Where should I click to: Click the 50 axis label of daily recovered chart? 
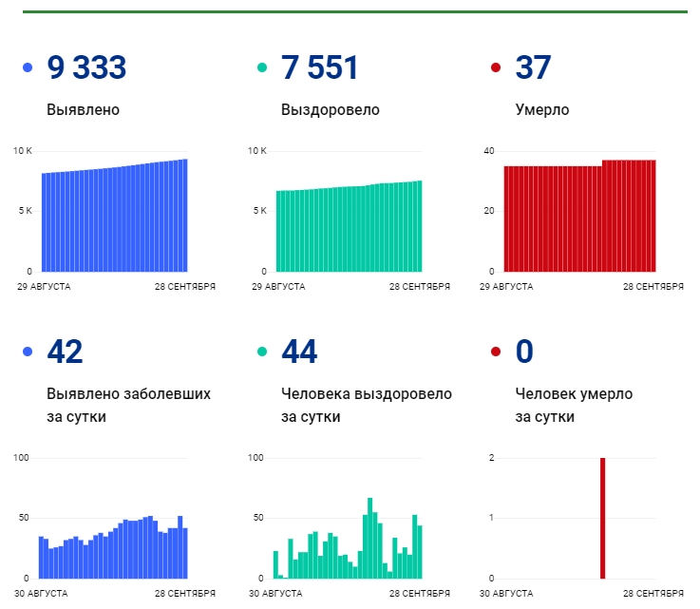pyautogui.click(x=258, y=518)
